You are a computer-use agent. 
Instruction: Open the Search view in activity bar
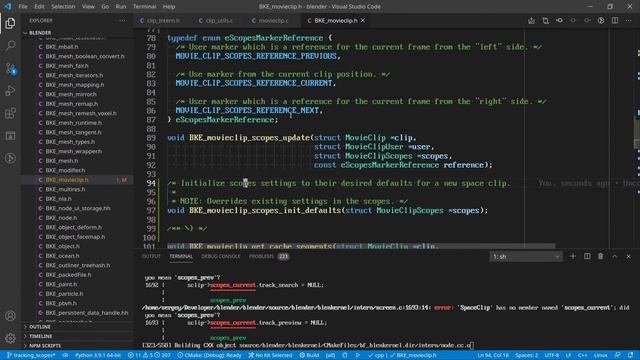click(10, 45)
